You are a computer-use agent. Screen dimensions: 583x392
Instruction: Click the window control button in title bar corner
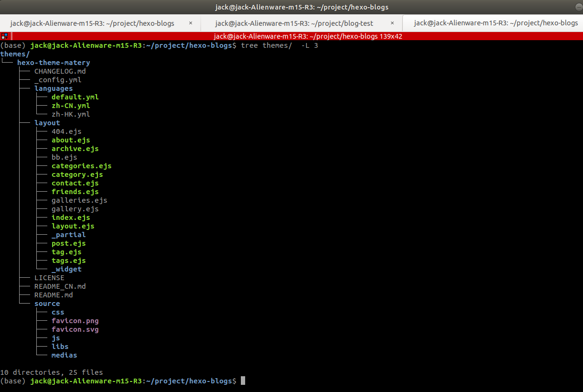coord(579,7)
